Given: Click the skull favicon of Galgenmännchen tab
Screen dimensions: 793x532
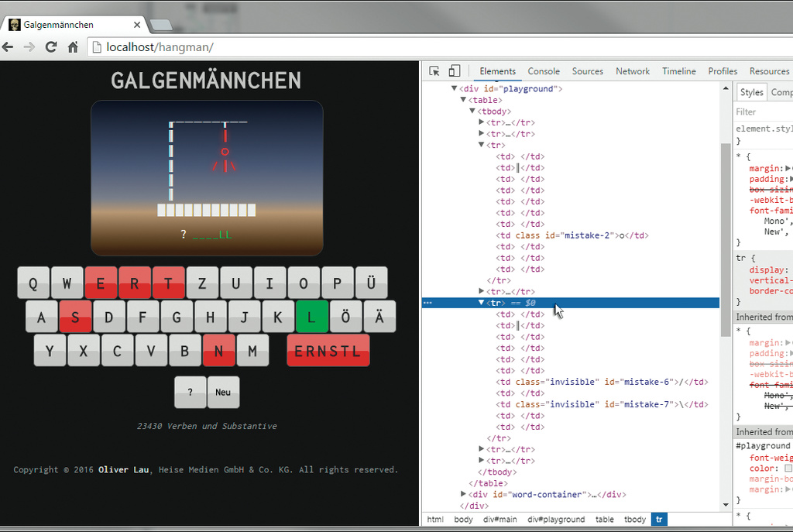Looking at the screenshot, I should tap(15, 25).
